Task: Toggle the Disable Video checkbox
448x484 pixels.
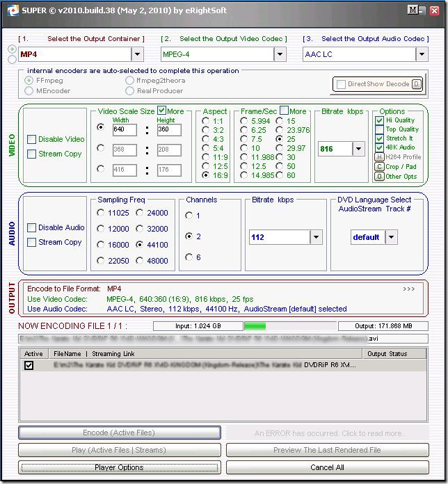Action: (31, 140)
